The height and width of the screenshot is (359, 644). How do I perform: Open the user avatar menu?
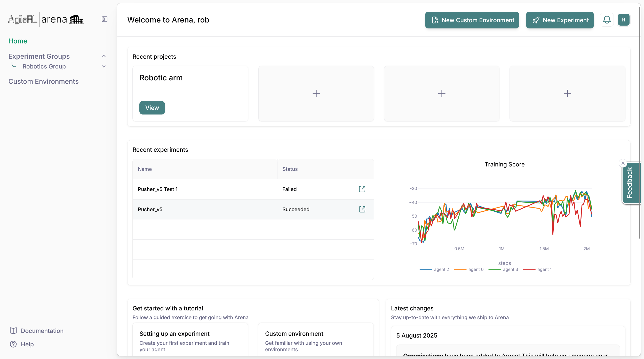point(624,20)
